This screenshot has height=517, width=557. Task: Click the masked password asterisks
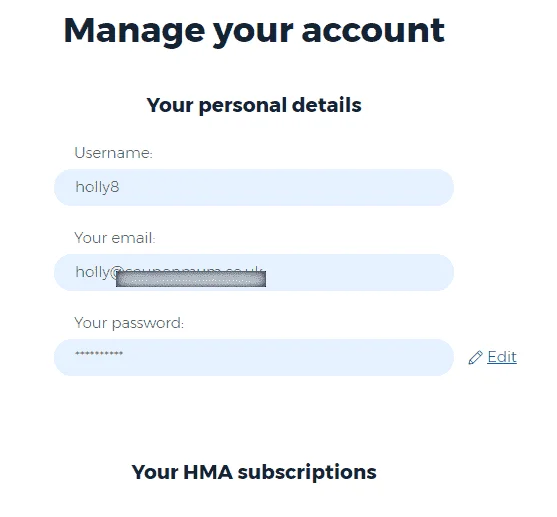(x=99, y=354)
